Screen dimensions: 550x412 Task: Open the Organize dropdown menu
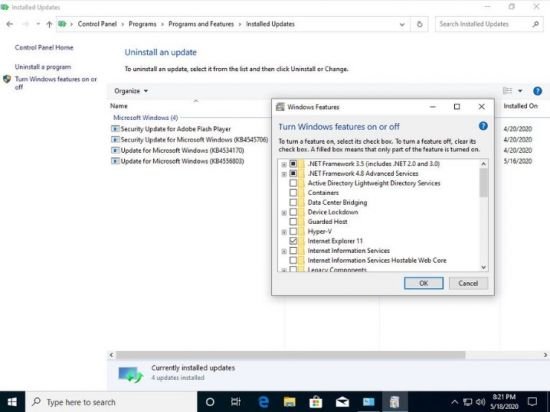[131, 91]
